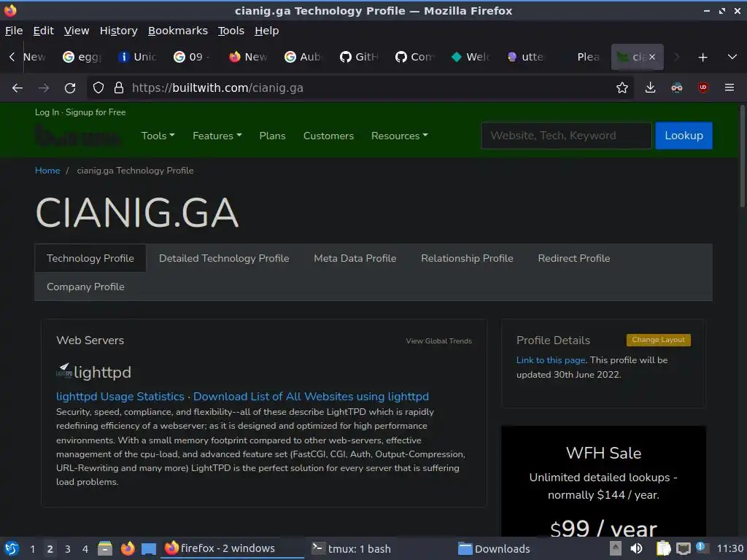Click the network monitor tray icon
This screenshot has width=747, height=560.
tap(683, 548)
